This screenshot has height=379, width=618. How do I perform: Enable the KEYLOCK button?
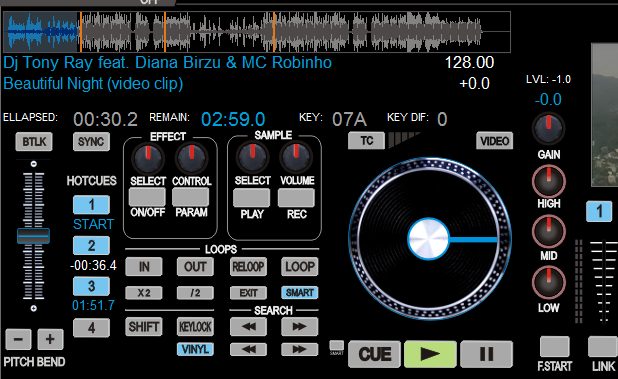(x=195, y=327)
